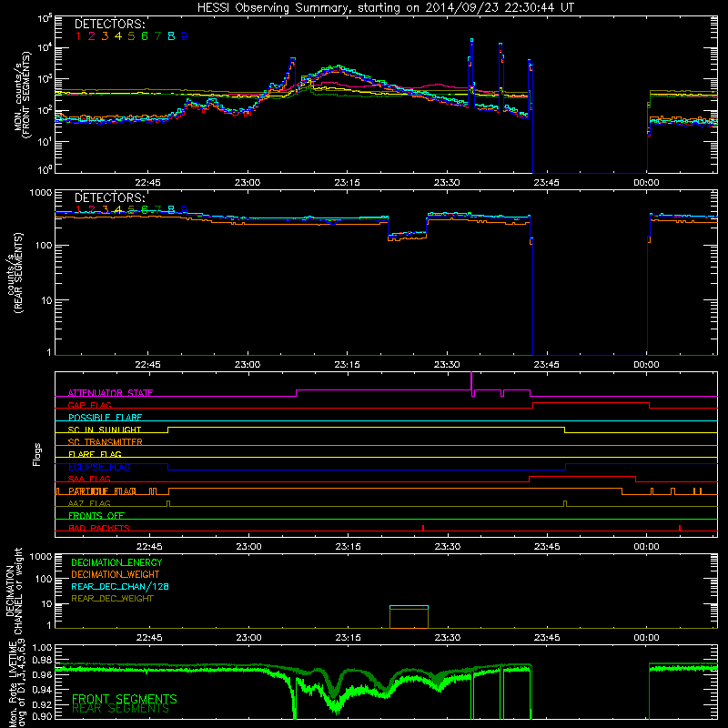Image resolution: width=728 pixels, height=728 pixels.
Task: Click the DECIMATION_ENERGY legend entry
Action: (x=116, y=562)
